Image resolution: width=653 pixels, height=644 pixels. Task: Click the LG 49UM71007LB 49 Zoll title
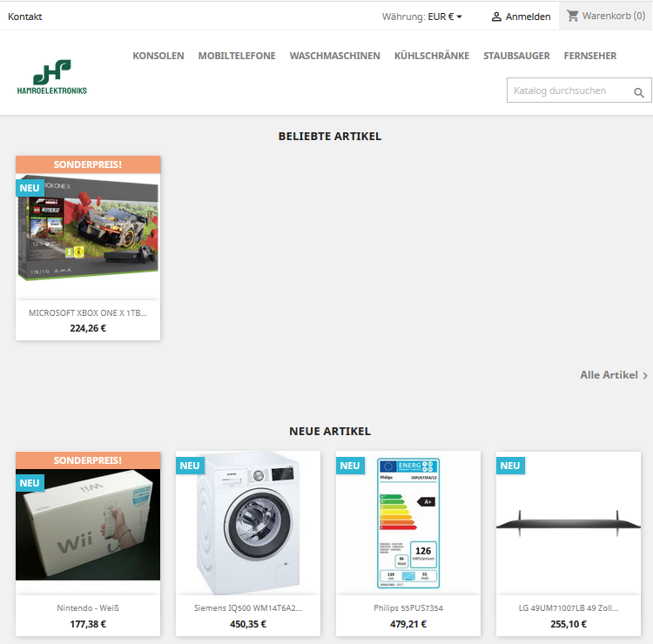569,608
